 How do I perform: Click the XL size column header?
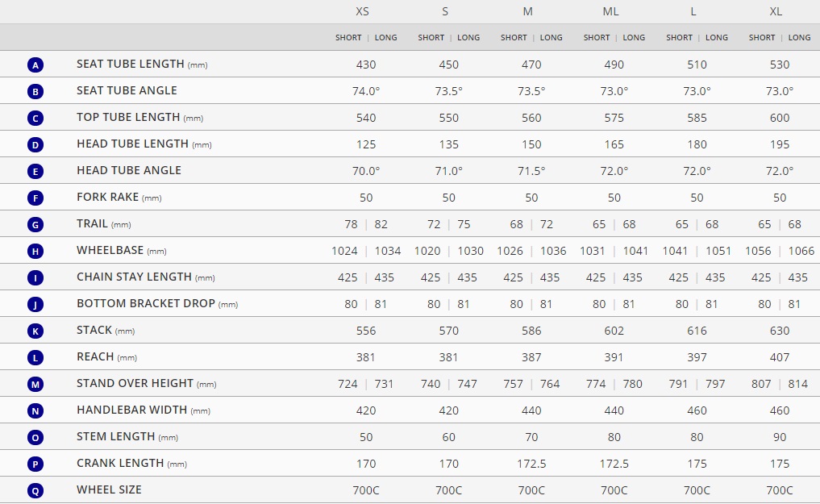click(x=776, y=11)
